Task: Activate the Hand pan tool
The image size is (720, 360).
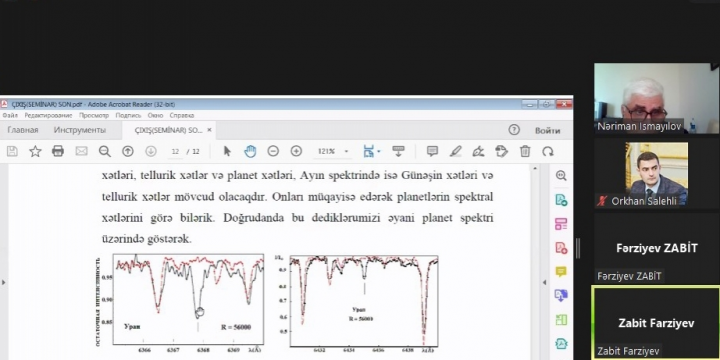Action: (250, 151)
